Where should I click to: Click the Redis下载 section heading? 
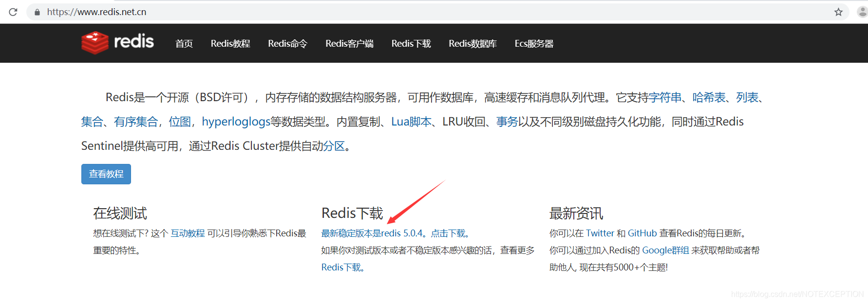pyautogui.click(x=352, y=213)
